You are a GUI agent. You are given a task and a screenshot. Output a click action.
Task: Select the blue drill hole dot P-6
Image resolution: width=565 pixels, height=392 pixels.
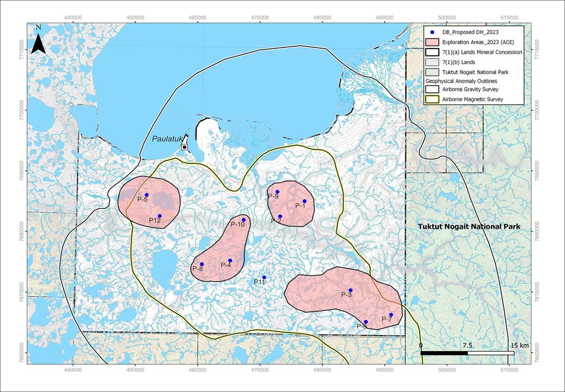coord(366,322)
